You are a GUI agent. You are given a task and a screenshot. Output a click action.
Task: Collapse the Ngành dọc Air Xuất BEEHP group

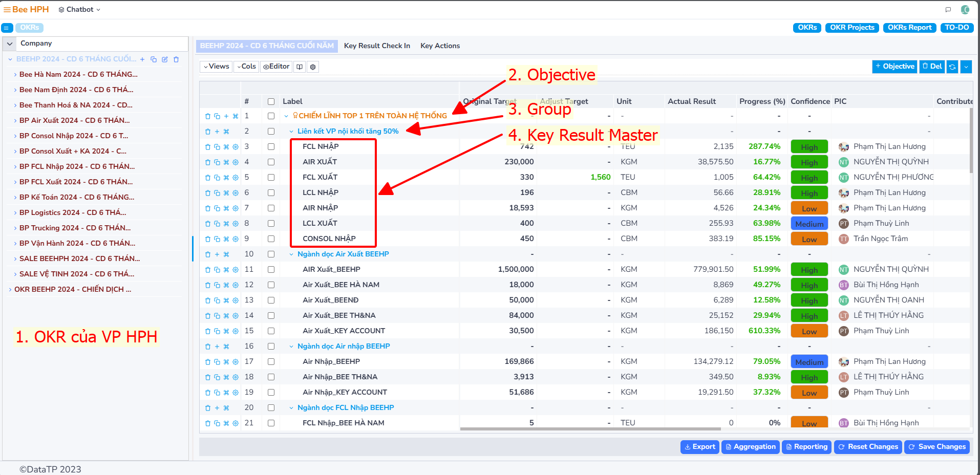click(x=291, y=254)
